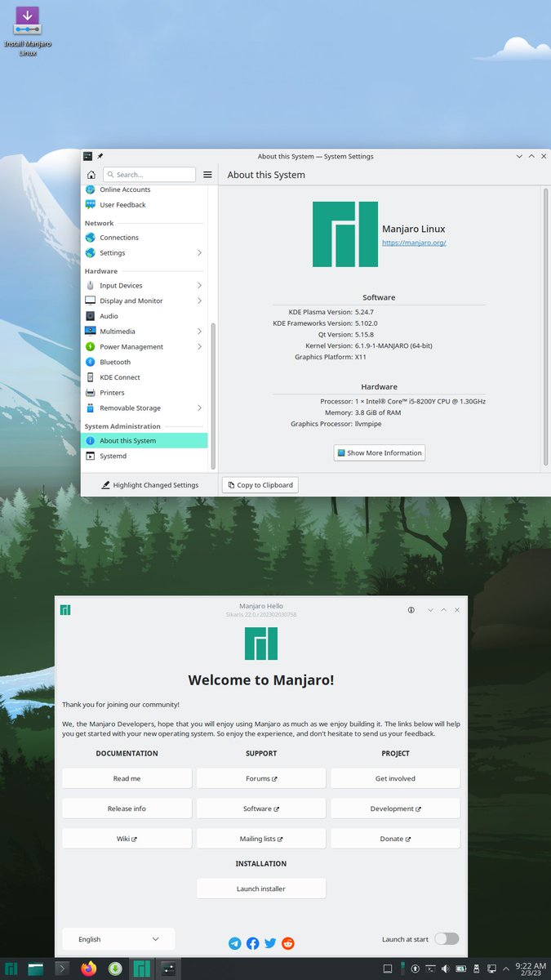
Task: Switch to Manjaro Hello taskbar entry
Action: tap(142, 969)
